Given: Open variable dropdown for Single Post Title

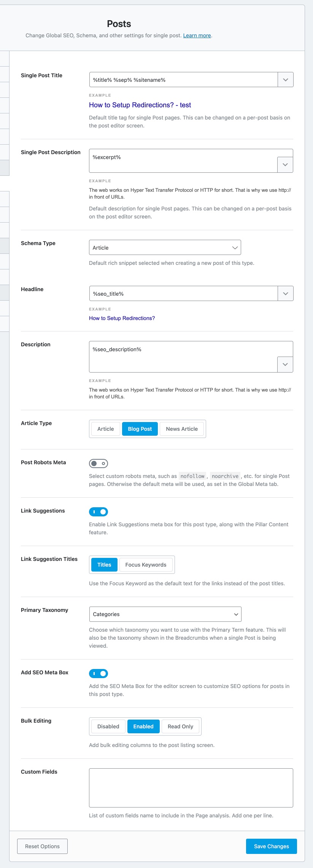Looking at the screenshot, I should [285, 80].
